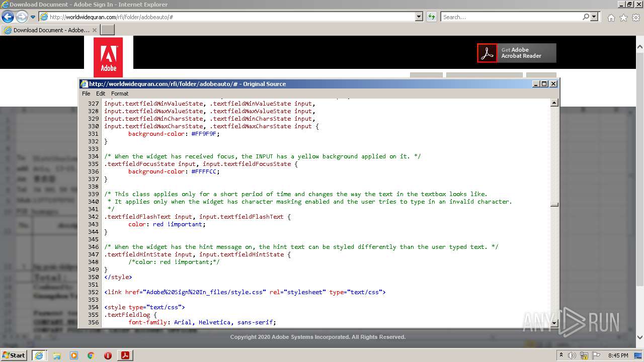Open the File Explorer folder taskbar icon
Viewport: 644px width, 362px height.
tap(57, 355)
